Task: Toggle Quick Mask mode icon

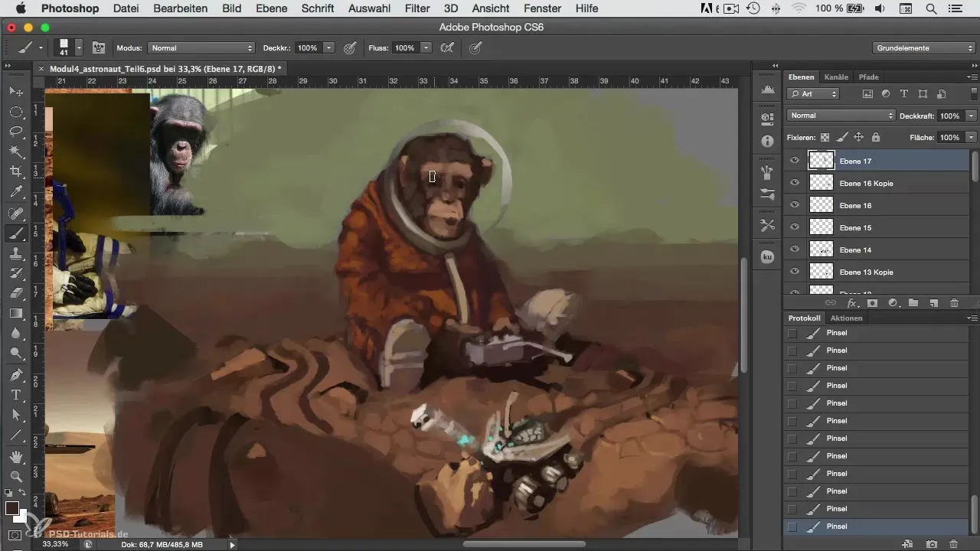Action: point(15,535)
